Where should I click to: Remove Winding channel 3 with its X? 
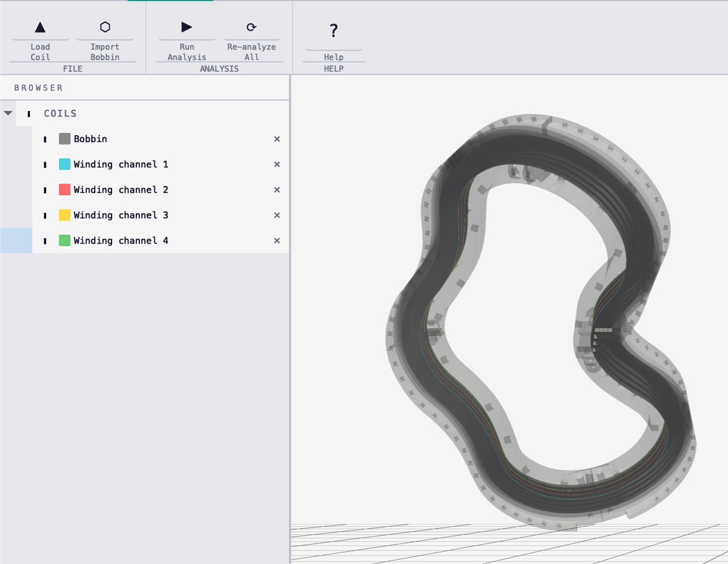point(277,215)
